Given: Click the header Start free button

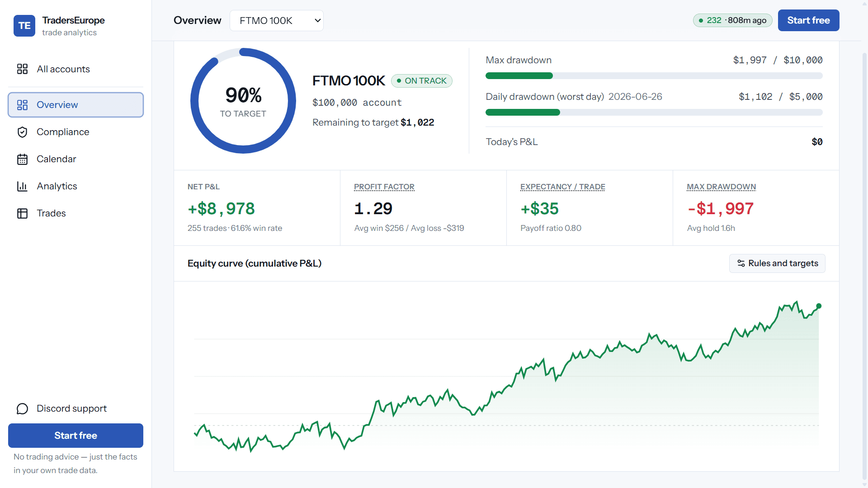Looking at the screenshot, I should [808, 20].
